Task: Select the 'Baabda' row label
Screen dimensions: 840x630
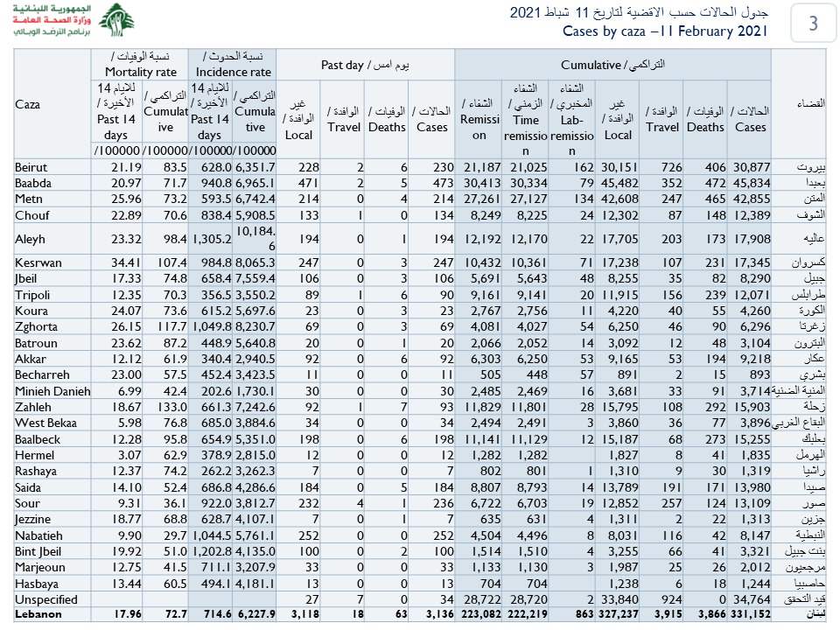Action: (33, 183)
